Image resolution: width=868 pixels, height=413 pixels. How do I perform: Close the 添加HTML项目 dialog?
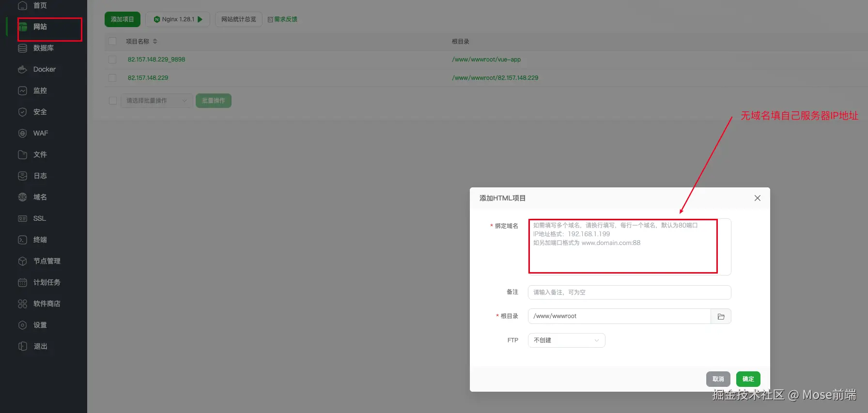[x=758, y=198]
